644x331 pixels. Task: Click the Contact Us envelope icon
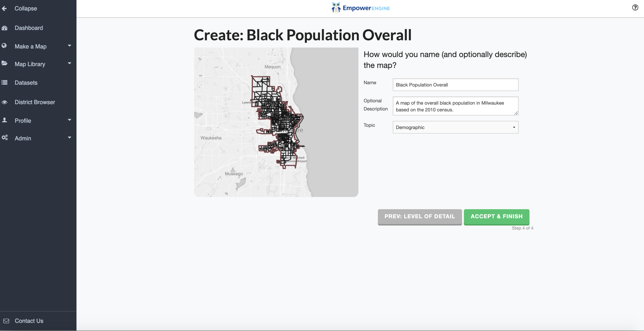(x=6, y=321)
